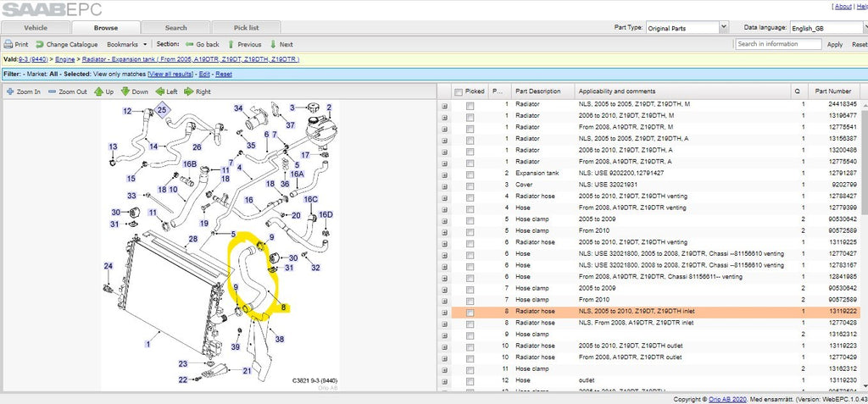The height and width of the screenshot is (404, 868).
Task: Check the Expansion tank row checkbox
Action: (470, 174)
